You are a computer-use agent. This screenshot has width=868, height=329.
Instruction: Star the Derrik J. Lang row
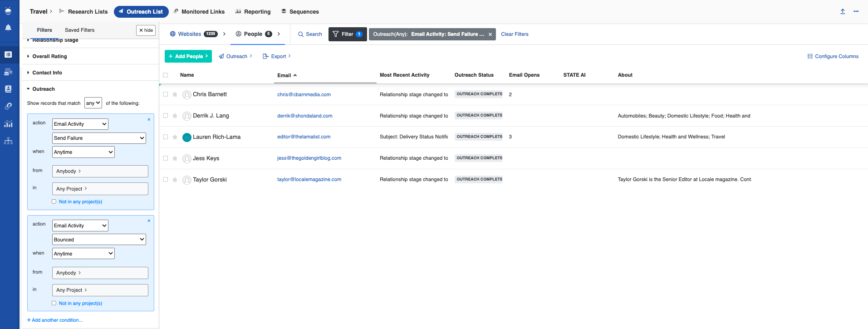(x=175, y=116)
